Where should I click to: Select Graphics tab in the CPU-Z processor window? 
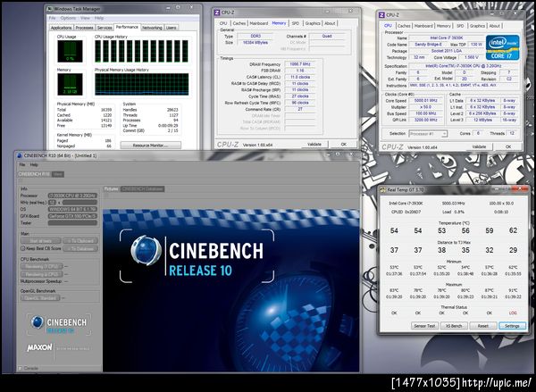477,26
